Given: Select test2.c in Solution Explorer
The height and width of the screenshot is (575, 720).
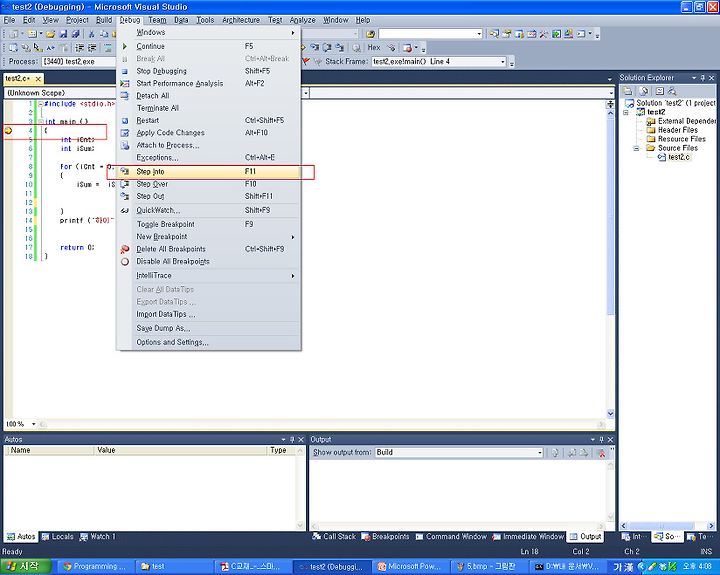Looking at the screenshot, I should (x=674, y=158).
